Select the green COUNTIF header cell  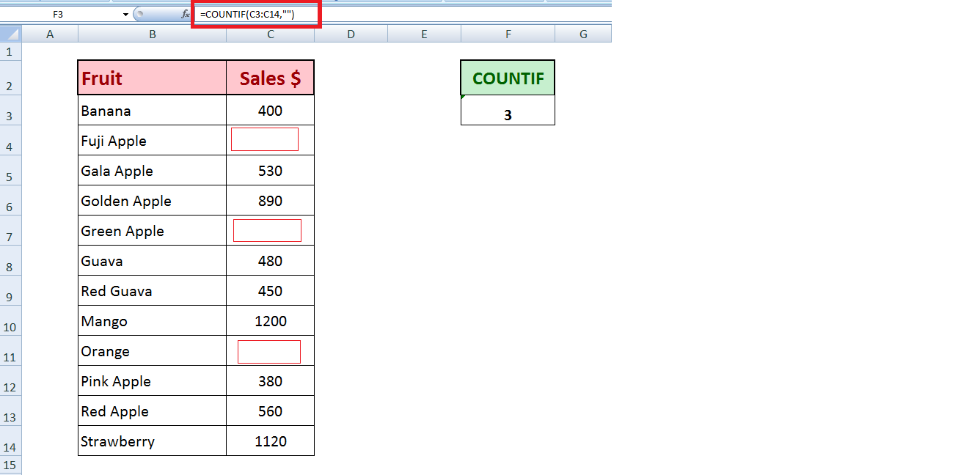click(x=508, y=78)
